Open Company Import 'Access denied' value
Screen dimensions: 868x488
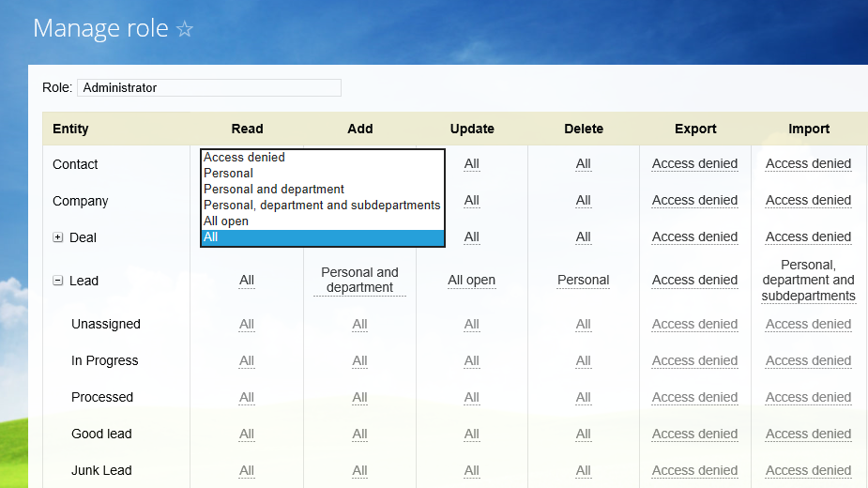[x=808, y=201]
